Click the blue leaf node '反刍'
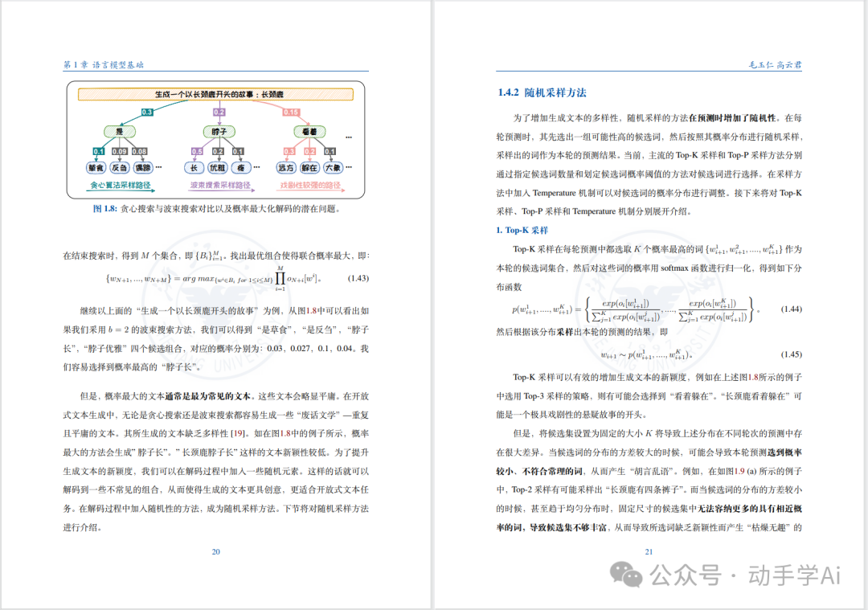The height and width of the screenshot is (610, 868). coord(120,168)
